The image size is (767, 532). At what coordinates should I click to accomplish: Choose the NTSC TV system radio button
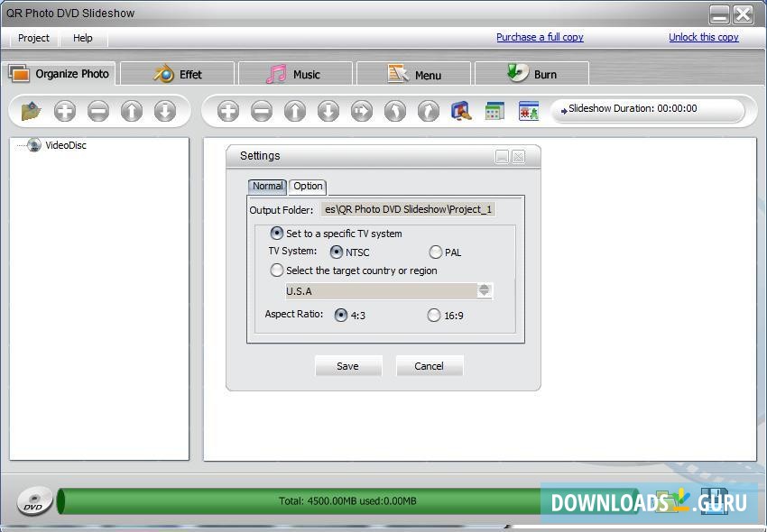point(336,252)
